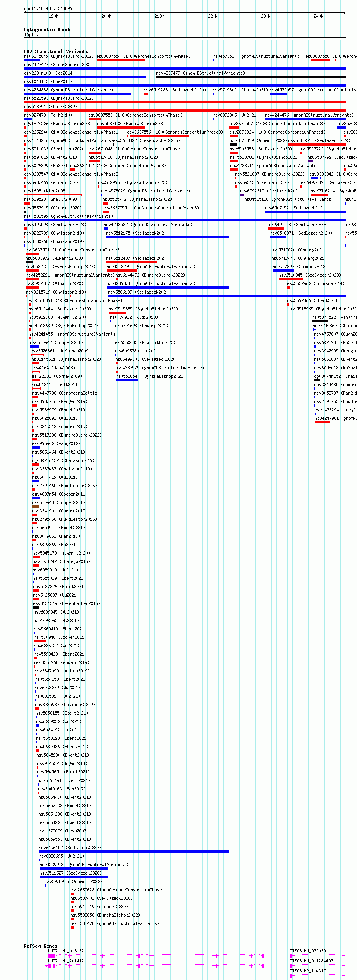
Task: Open nsv4239371 (gnomADStructuralVariants) variant
Action: (x=151, y=284)
